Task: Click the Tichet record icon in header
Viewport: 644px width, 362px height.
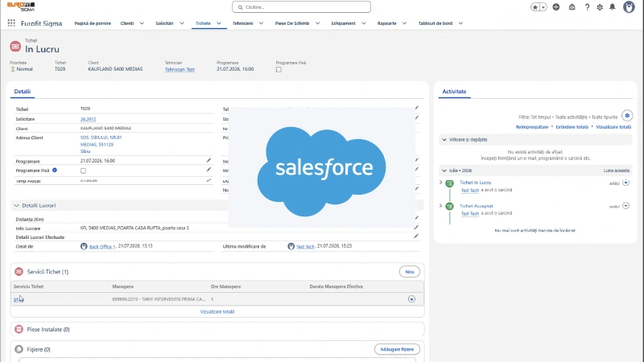Action: (15, 47)
